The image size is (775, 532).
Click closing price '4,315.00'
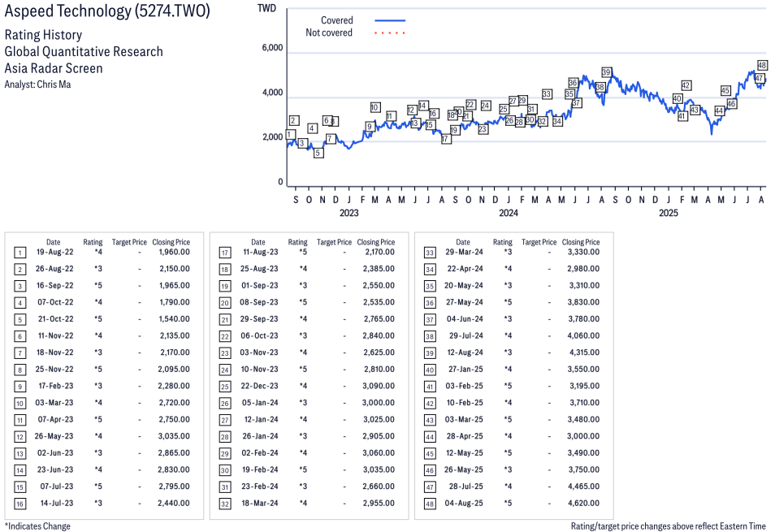584,353
